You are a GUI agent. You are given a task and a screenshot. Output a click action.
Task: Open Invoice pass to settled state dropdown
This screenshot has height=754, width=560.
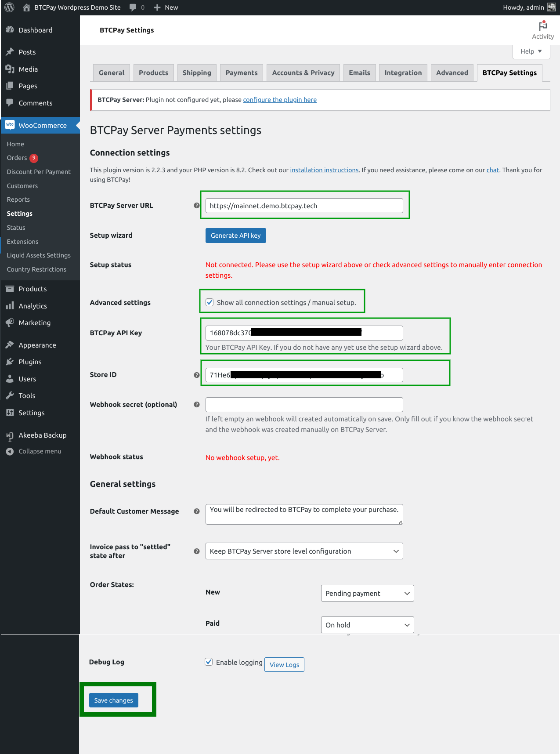click(304, 551)
